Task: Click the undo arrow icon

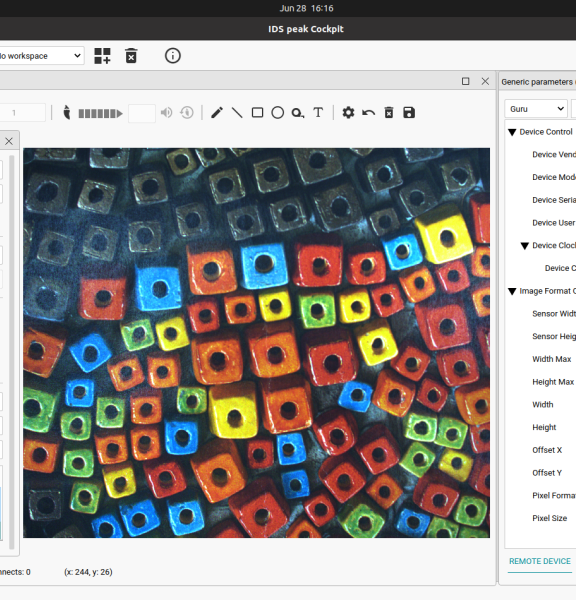Action: click(x=369, y=113)
